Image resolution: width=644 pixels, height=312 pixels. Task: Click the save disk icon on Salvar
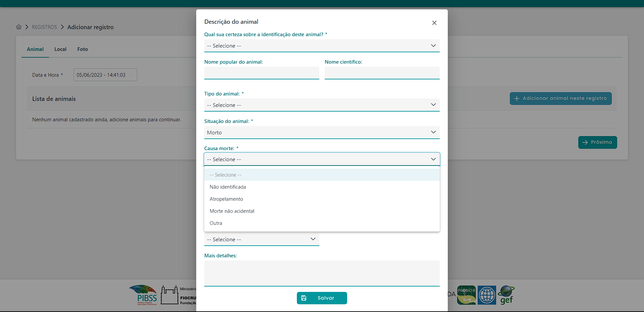click(304, 298)
